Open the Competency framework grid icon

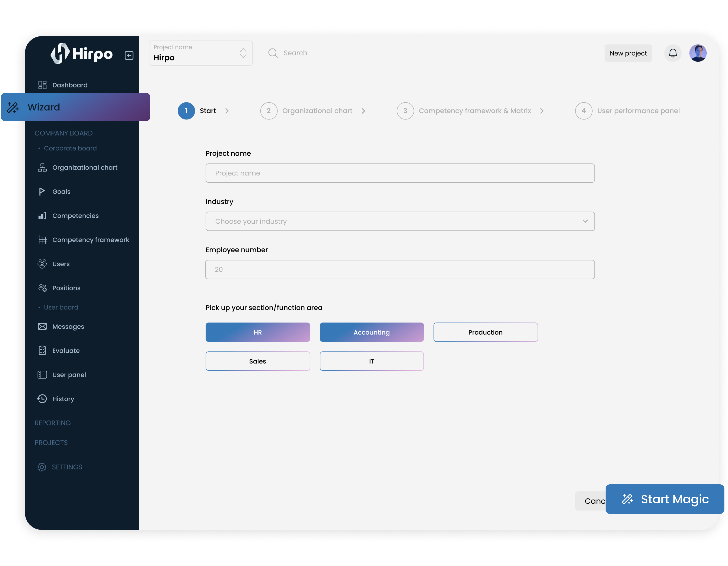[42, 240]
